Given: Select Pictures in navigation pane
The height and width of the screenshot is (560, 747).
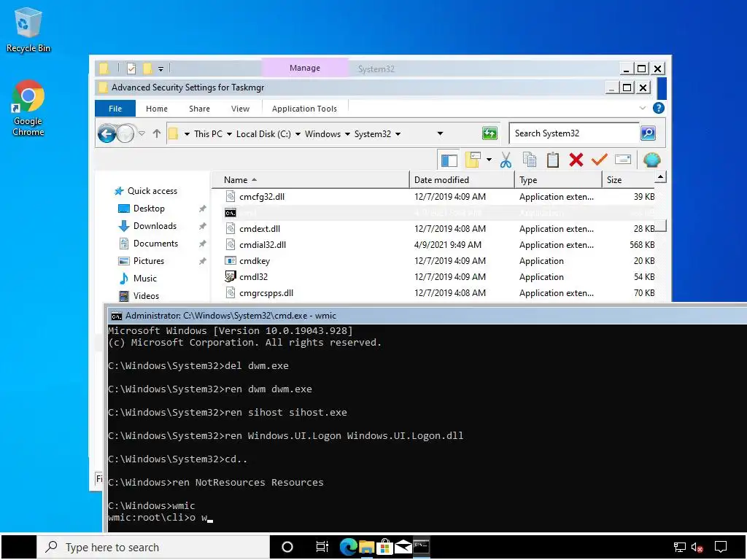Looking at the screenshot, I should coord(141,261).
